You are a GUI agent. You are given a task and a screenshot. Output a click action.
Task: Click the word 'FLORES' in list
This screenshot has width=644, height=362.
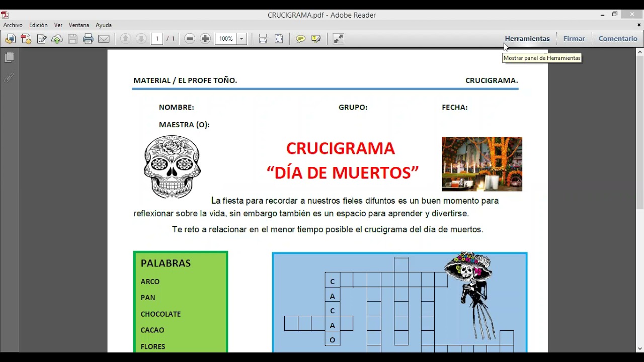tap(153, 346)
